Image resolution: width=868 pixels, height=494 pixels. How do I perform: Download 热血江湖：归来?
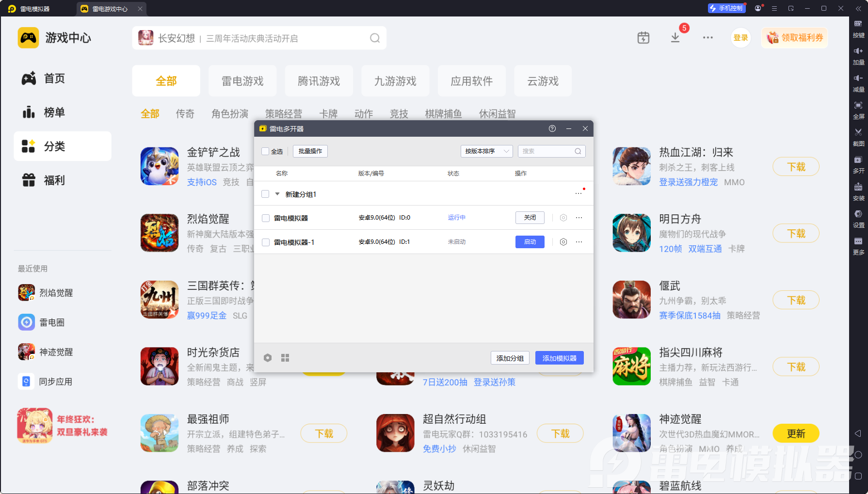pos(796,167)
